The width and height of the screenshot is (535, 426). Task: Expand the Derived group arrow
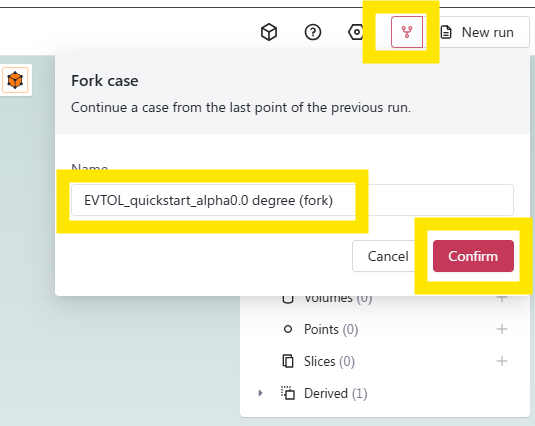pyautogui.click(x=260, y=393)
